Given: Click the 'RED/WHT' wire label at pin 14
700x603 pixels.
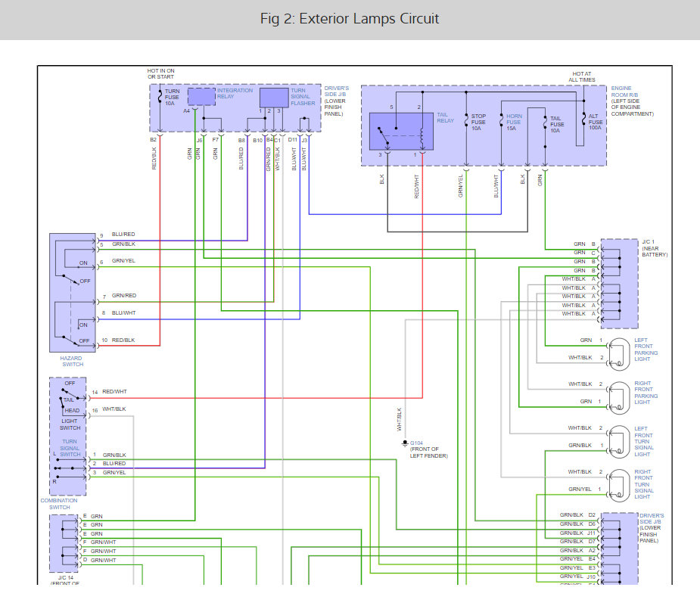Looking at the screenshot, I should tap(115, 391).
